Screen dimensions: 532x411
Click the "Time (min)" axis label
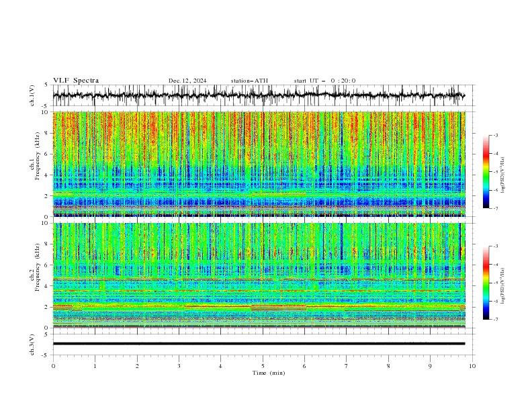pyautogui.click(x=269, y=373)
